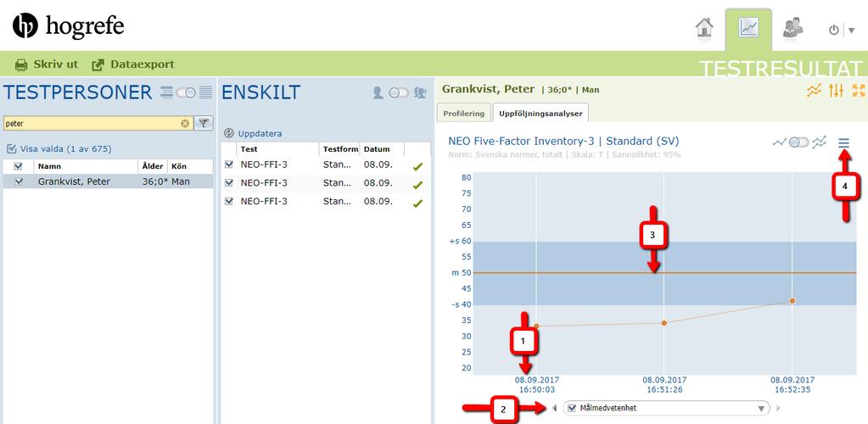Viewport: 868px width, 424px height.
Task: Click green checkmark of first NEO-FFI-3 row
Action: (418, 166)
